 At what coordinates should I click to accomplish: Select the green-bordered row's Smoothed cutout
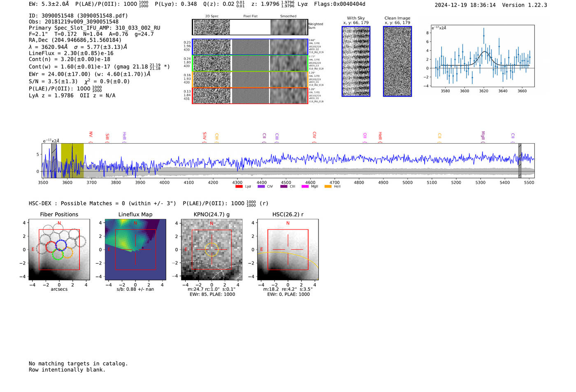289,63
